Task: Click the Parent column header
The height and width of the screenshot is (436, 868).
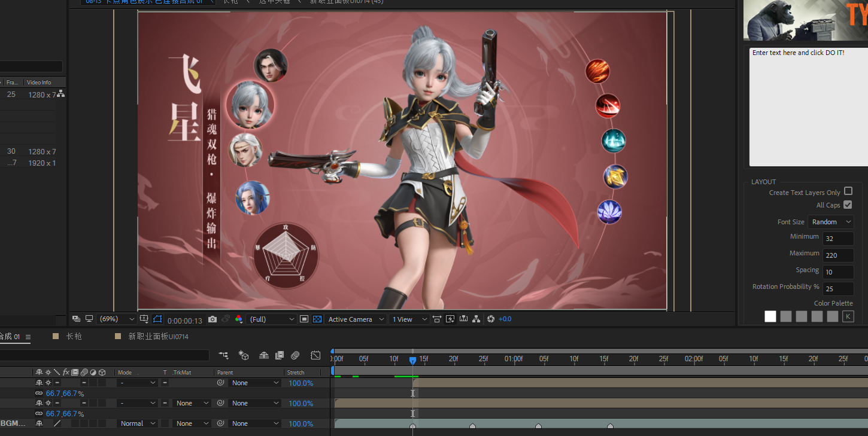Action: coord(225,373)
